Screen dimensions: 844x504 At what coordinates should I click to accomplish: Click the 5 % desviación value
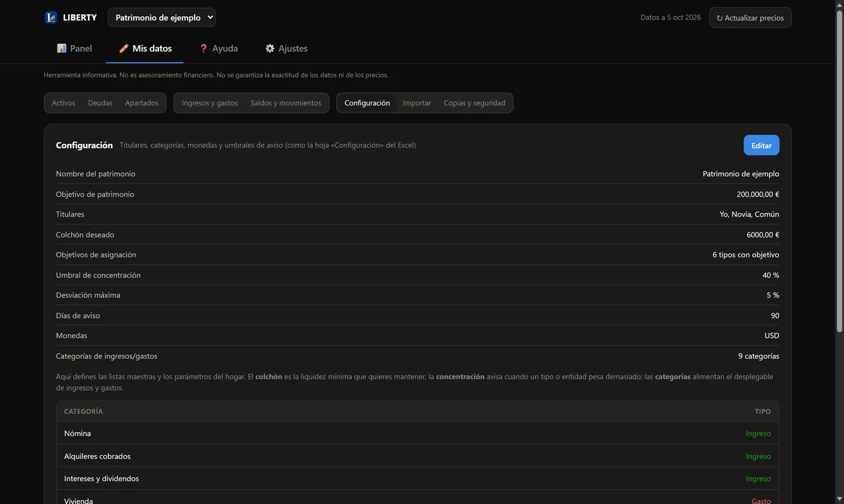[x=773, y=295]
